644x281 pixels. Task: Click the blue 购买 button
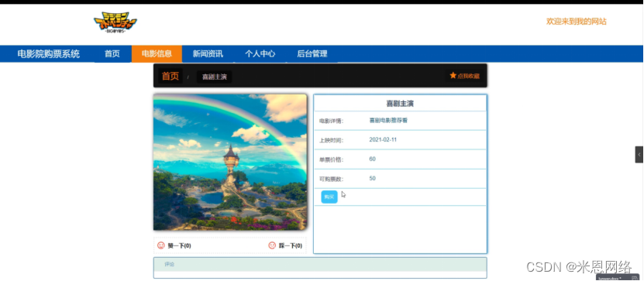tap(329, 197)
